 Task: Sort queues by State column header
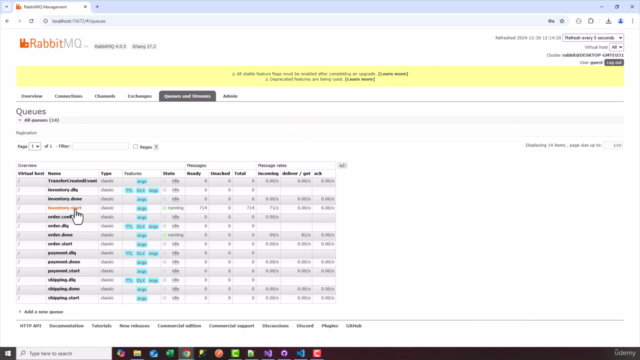point(169,173)
